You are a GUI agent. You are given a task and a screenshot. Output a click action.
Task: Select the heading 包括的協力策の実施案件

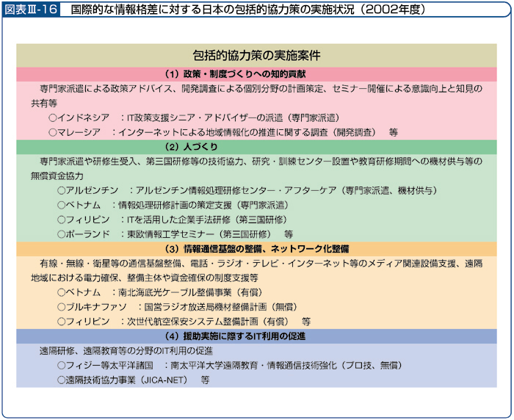coord(256,55)
